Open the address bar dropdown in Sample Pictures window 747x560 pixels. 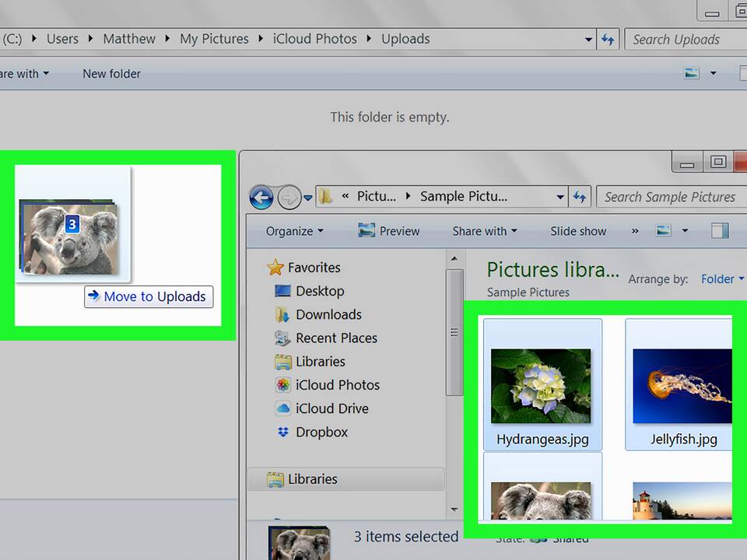pyautogui.click(x=560, y=197)
